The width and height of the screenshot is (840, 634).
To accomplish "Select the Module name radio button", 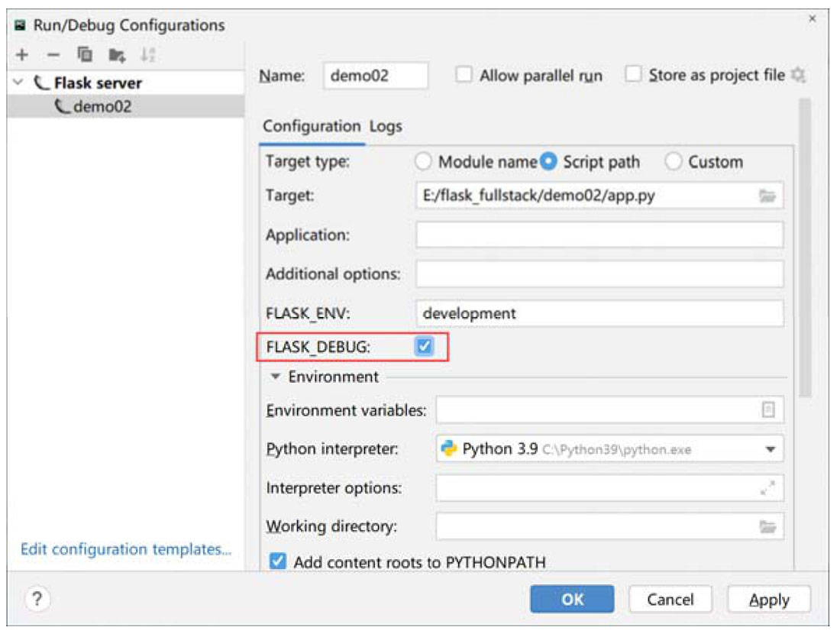I will [x=423, y=162].
